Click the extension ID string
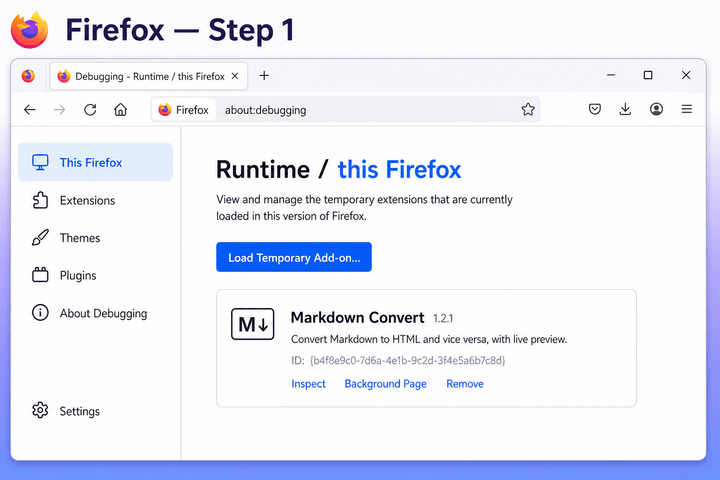The width and height of the screenshot is (720, 480). (x=407, y=360)
